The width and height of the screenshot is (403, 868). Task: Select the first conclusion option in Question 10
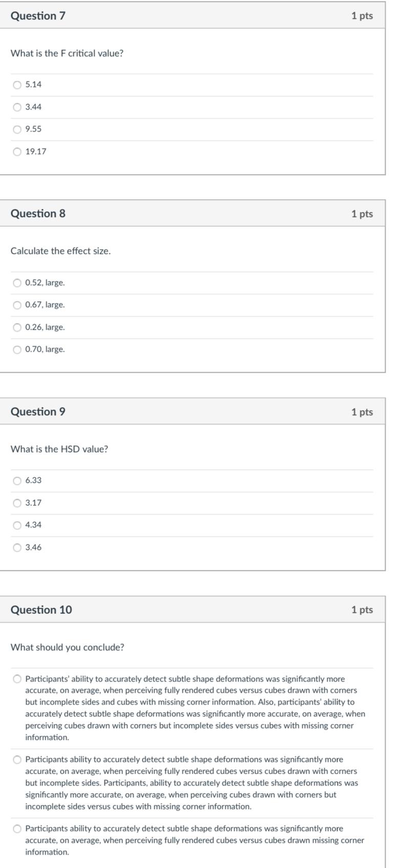click(17, 678)
